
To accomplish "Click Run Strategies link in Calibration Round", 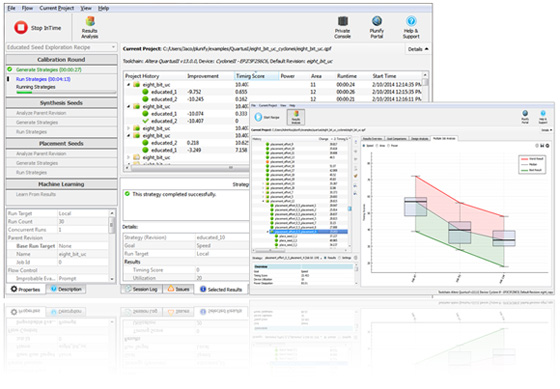I will pos(43,79).
